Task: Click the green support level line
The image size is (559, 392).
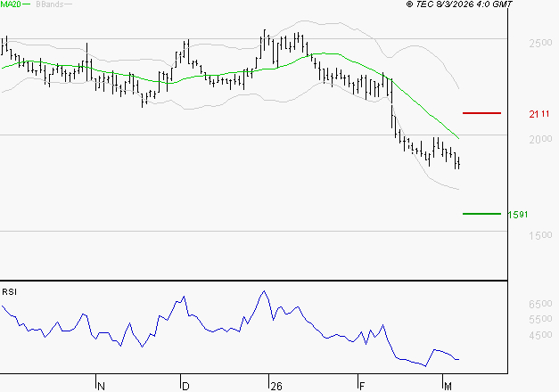Action: [x=481, y=214]
